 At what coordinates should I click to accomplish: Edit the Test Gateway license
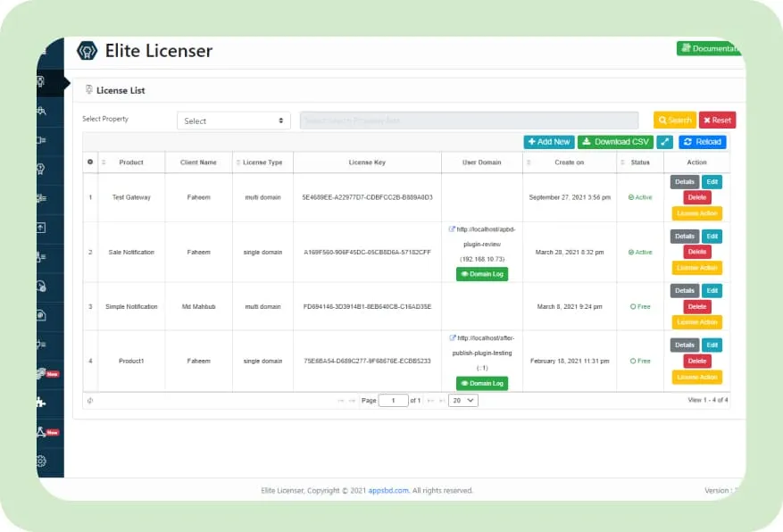pyautogui.click(x=712, y=182)
